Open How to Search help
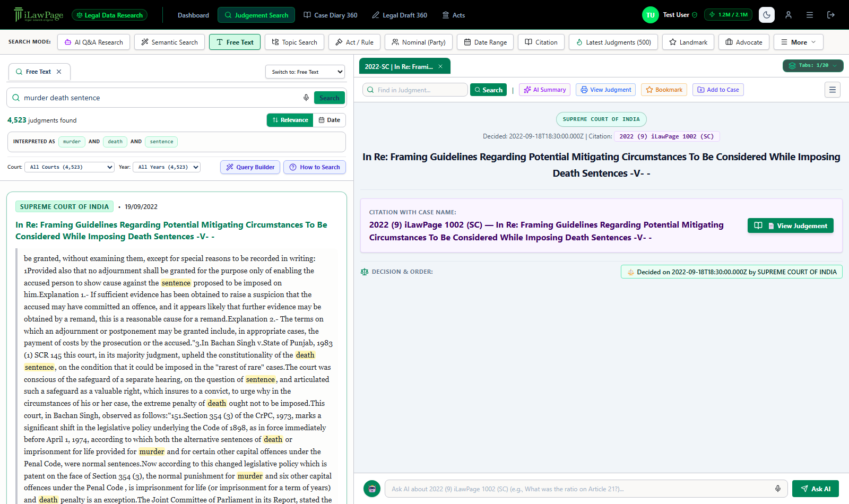This screenshot has height=504, width=849. click(315, 167)
